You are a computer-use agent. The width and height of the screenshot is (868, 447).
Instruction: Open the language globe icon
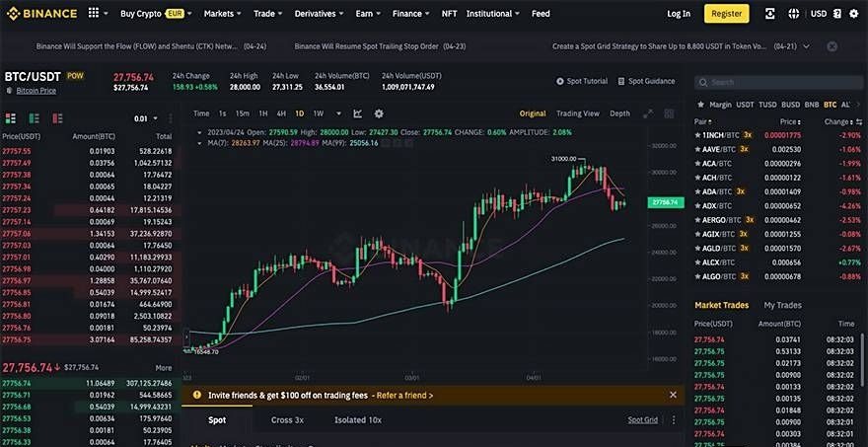click(x=794, y=14)
